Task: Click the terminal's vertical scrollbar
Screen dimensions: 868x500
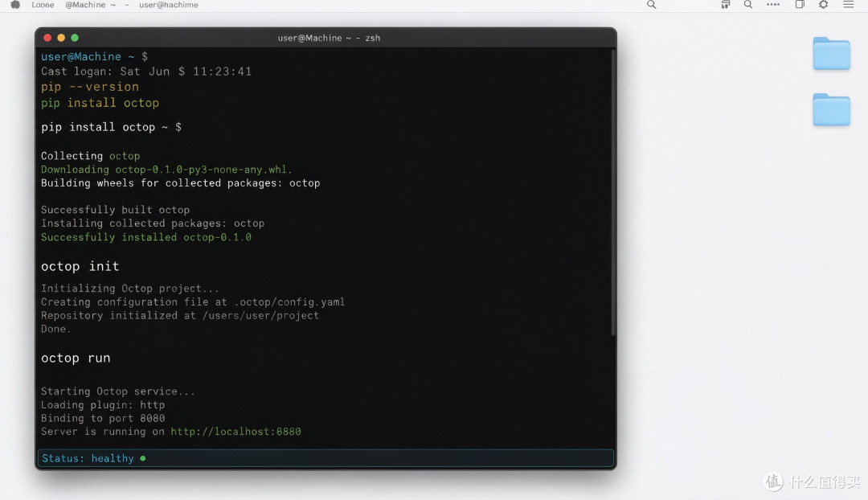Action: [612, 193]
